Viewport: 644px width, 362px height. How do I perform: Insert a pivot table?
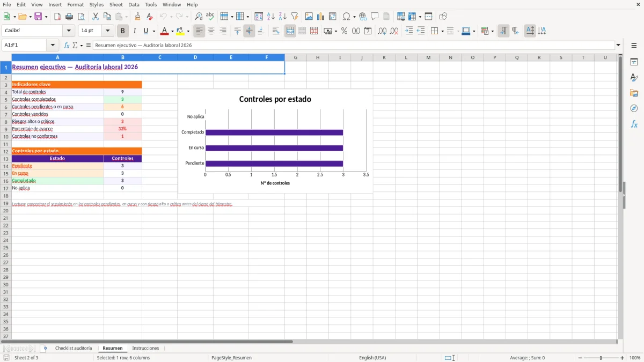[332, 17]
